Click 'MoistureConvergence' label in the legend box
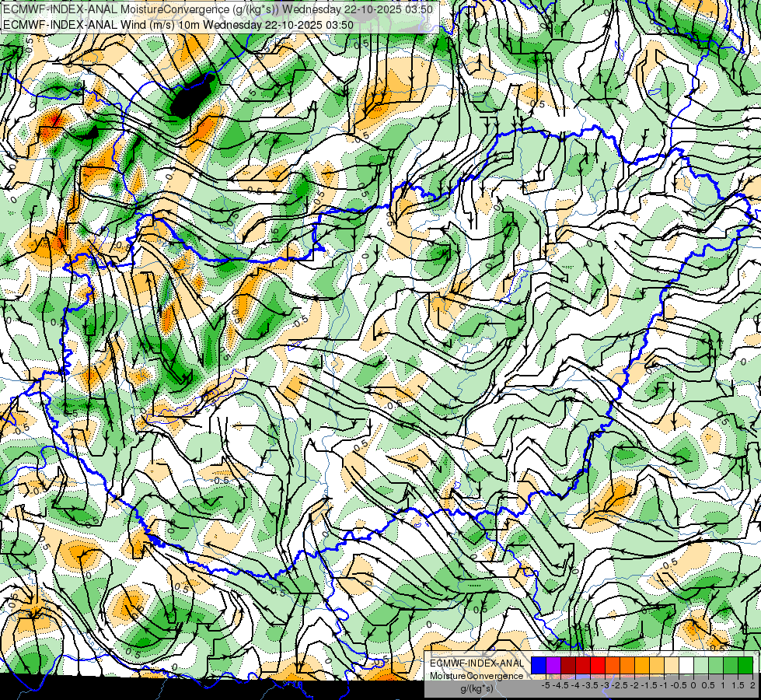761x700 pixels. (x=476, y=676)
